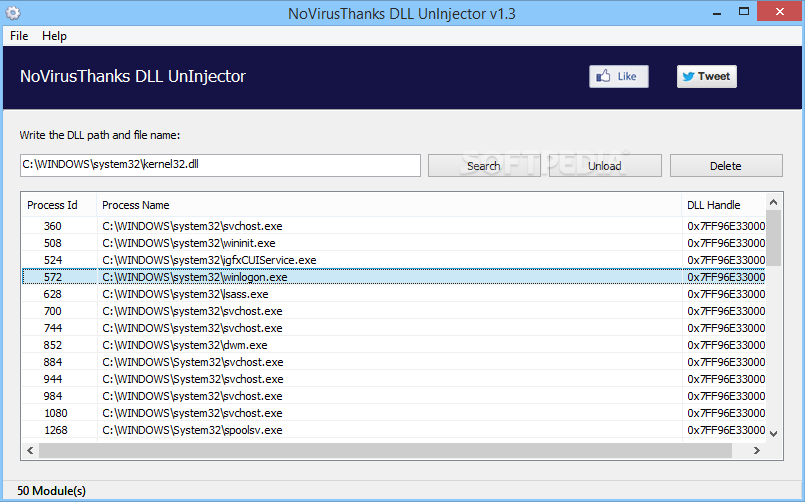The image size is (805, 502).
Task: Select svchost.exe row with Id 984
Action: click(x=393, y=396)
